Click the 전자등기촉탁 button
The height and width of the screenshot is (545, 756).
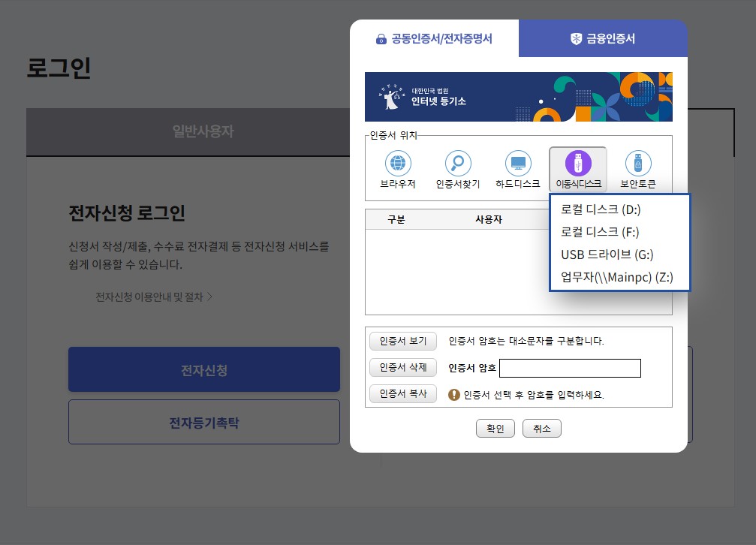pos(204,422)
